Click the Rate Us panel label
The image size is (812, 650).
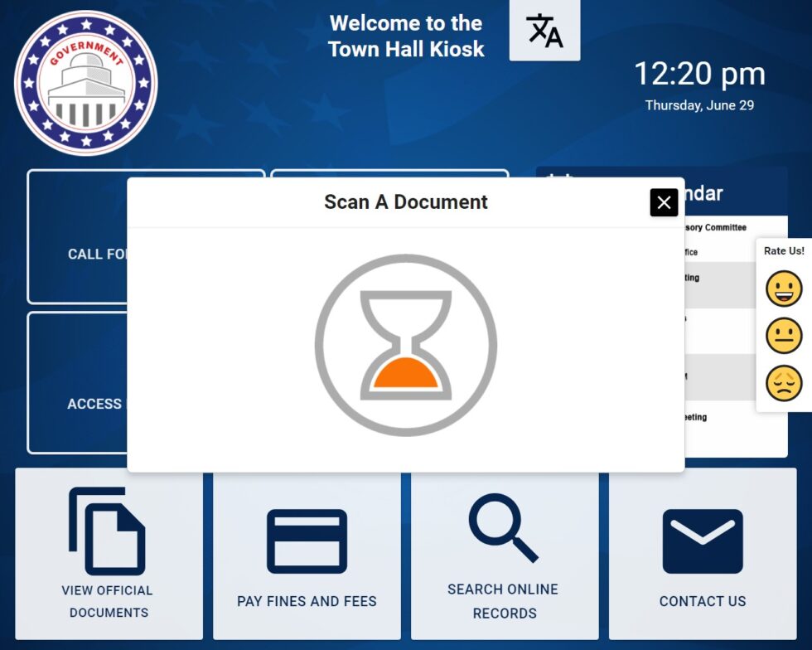(x=782, y=250)
